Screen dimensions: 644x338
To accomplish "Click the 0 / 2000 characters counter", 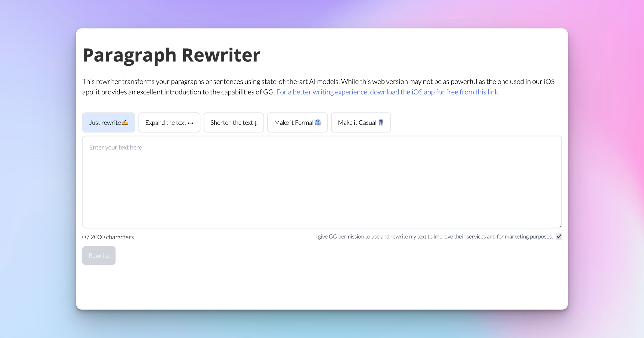I will (x=108, y=237).
